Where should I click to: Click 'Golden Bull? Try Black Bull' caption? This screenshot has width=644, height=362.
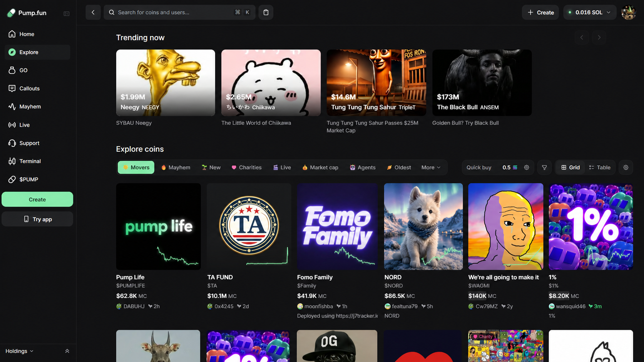pos(465,123)
